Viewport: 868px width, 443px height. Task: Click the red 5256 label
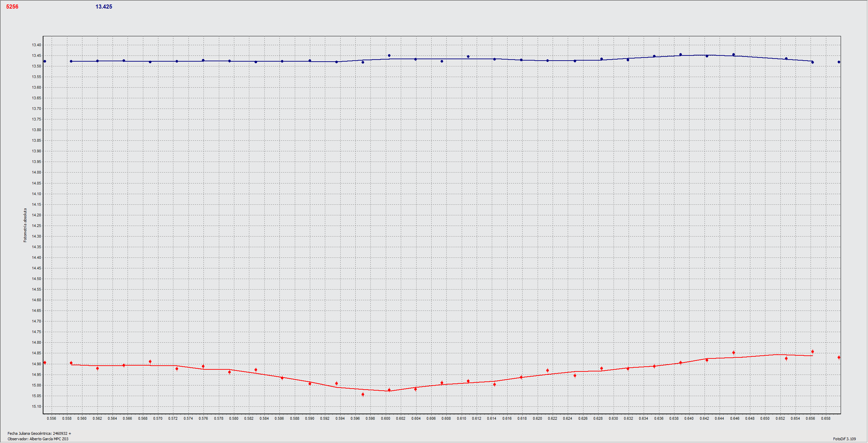pyautogui.click(x=12, y=7)
